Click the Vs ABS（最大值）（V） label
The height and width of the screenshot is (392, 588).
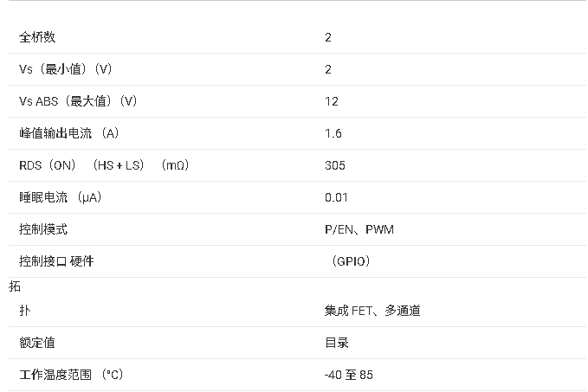click(x=78, y=101)
